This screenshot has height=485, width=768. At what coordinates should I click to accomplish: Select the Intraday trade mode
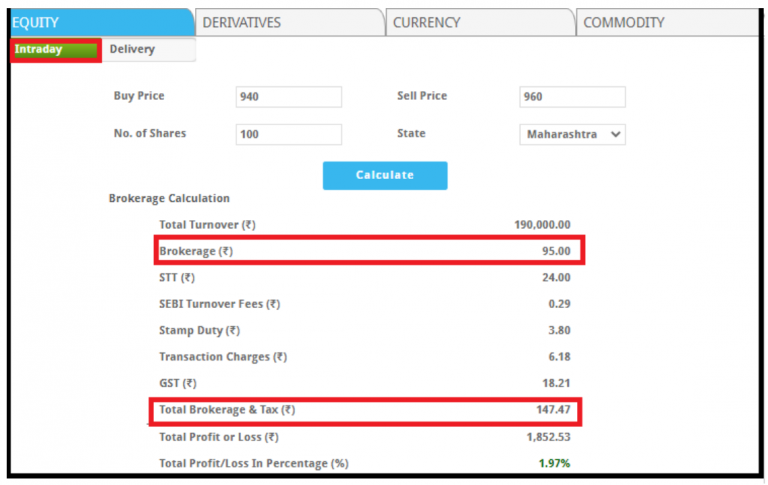pos(55,50)
